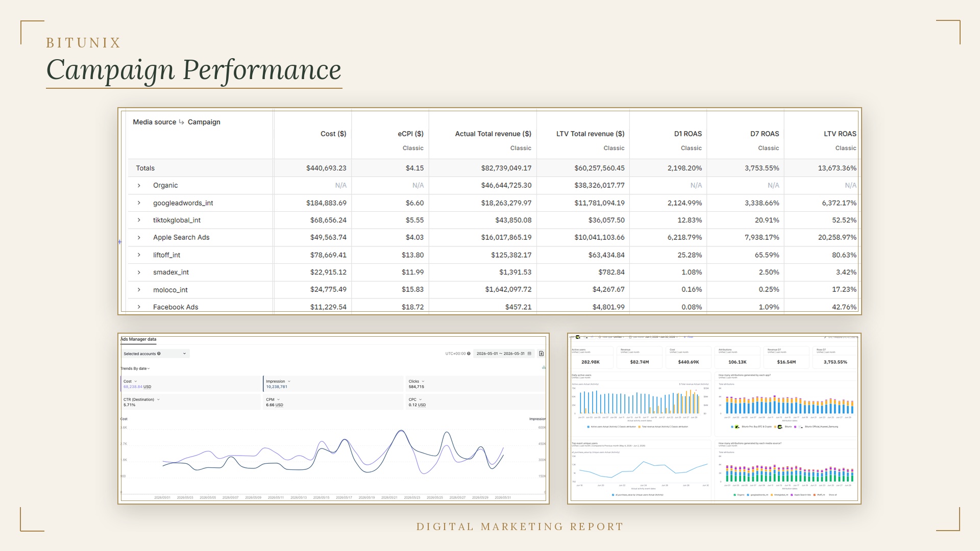The image size is (980, 551).
Task: Toggle af_purchase_value by Unique users legend checkbox
Action: 613,495
